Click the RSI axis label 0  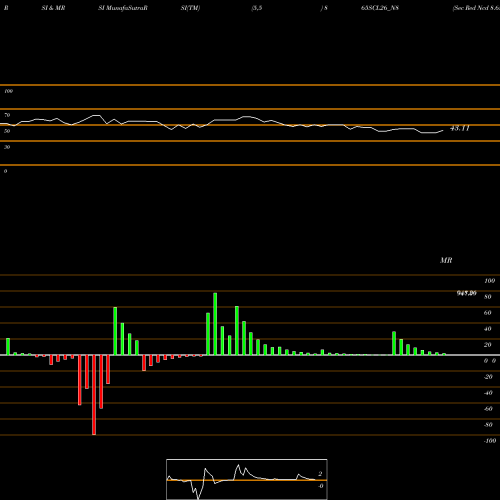tap(5, 171)
